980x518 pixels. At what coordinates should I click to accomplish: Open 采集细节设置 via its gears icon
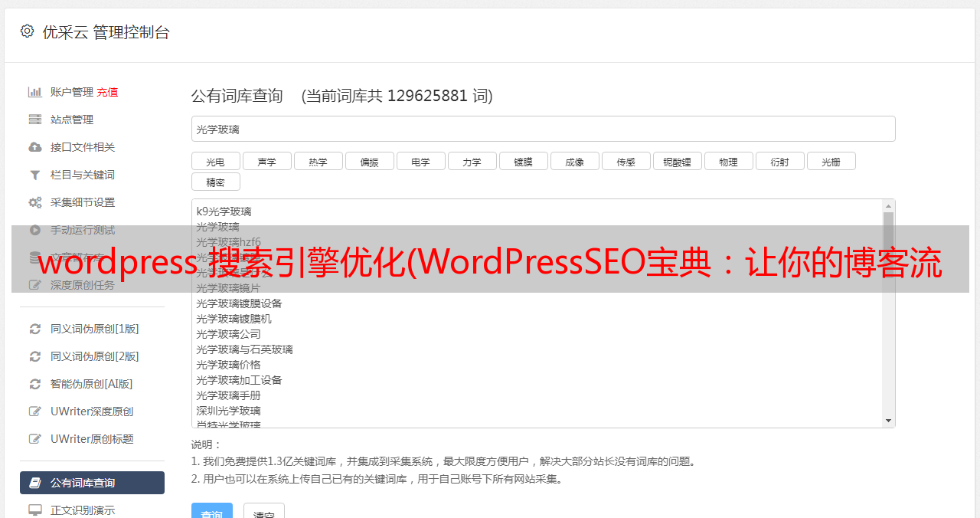tap(35, 202)
